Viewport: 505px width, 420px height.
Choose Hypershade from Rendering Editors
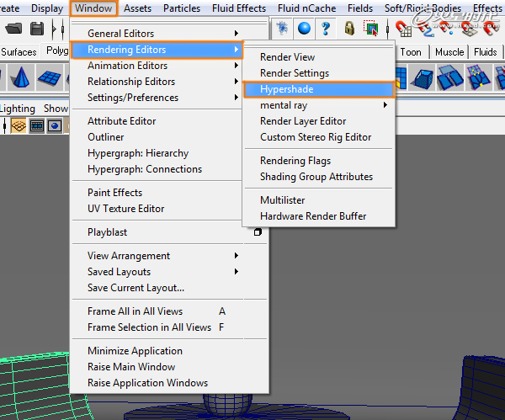coord(319,89)
